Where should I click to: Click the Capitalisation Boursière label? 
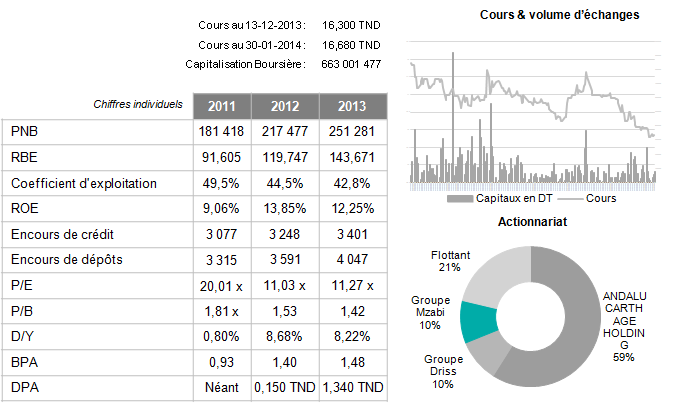[245, 64]
